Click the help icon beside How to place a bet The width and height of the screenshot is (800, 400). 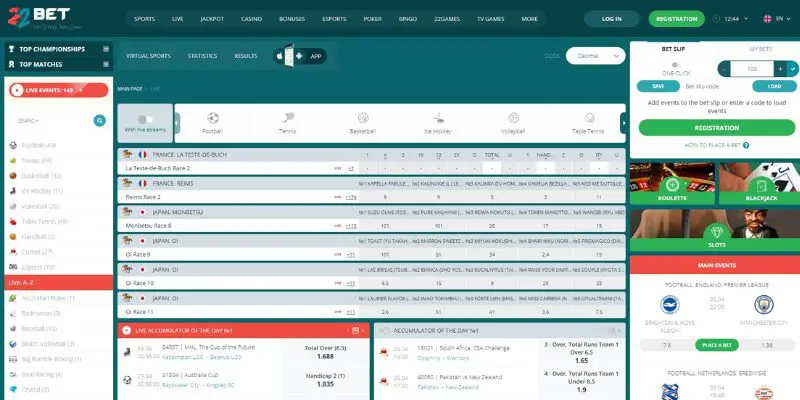[x=746, y=145]
